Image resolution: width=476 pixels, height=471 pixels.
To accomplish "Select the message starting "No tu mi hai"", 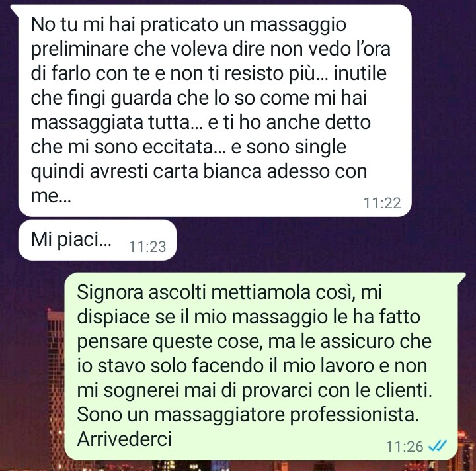I will [x=215, y=110].
